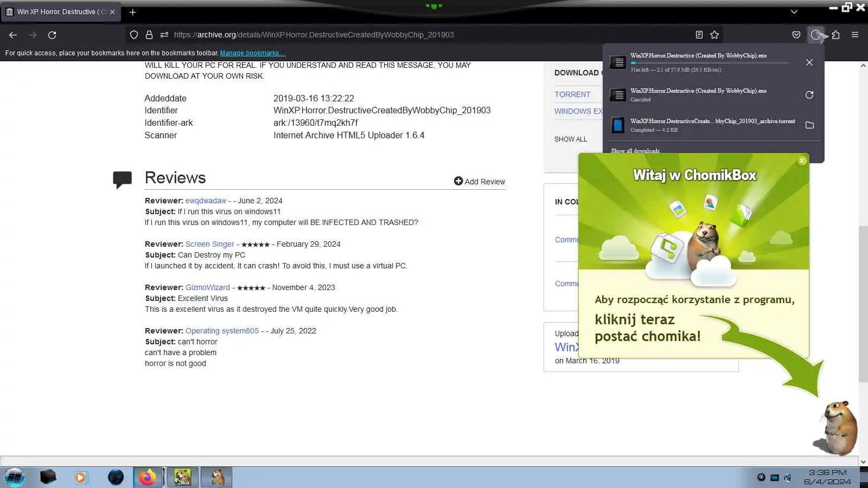Bookmark this page with the star icon
Viewport: 868px width, 488px height.
coord(714,35)
